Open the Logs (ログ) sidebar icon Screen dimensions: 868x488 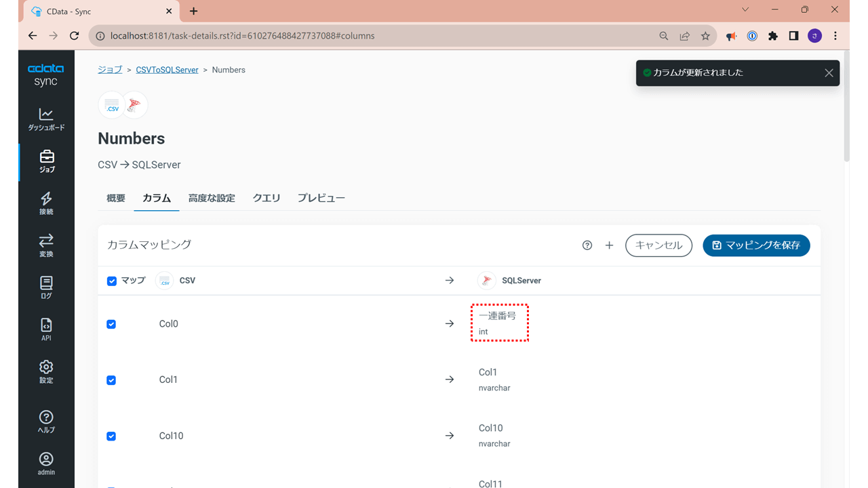pos(46,287)
